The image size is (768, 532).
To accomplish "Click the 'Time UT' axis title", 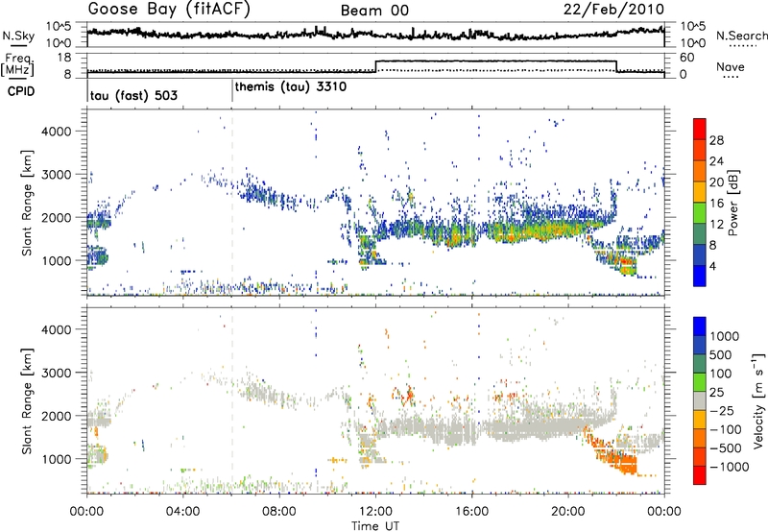I will [x=375, y=526].
